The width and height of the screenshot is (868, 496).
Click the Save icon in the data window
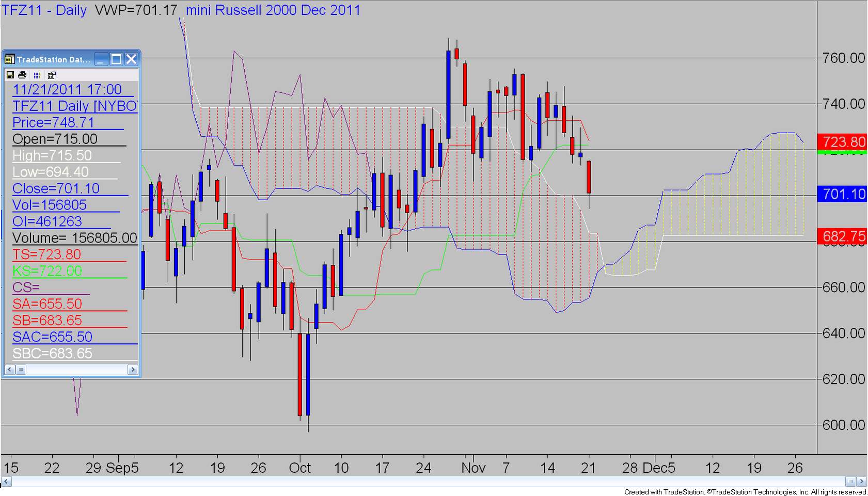[10, 75]
